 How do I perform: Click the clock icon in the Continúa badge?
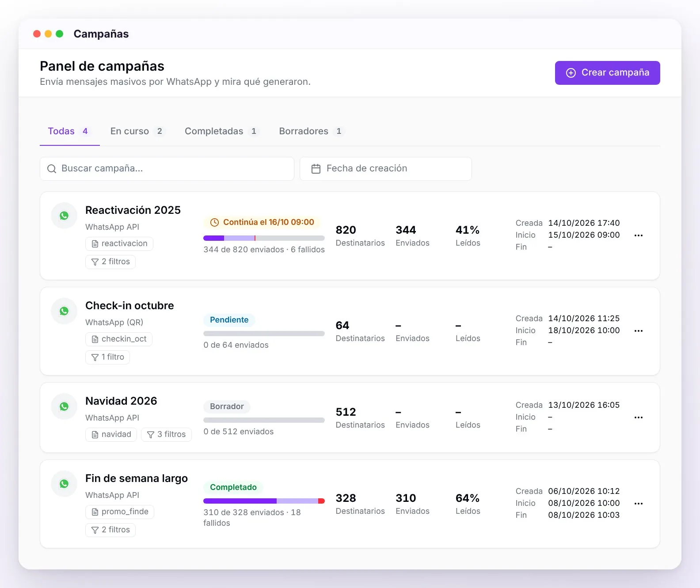pos(214,222)
